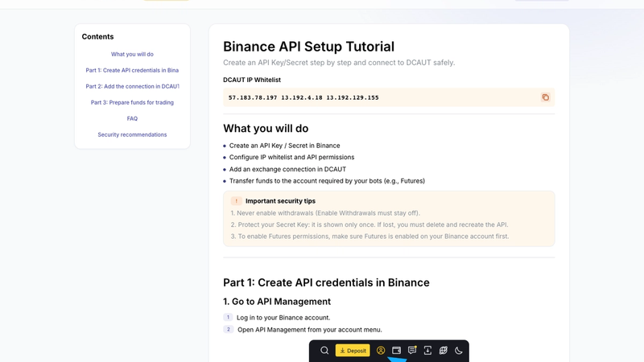644x362 pixels.
Task: Open 'Part 2: Add the connection in DCAUT' link
Action: [x=132, y=86]
